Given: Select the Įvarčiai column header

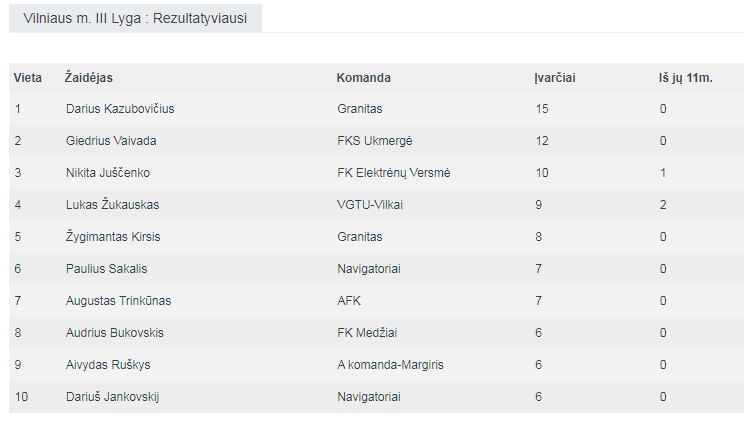Looking at the screenshot, I should (555, 78).
